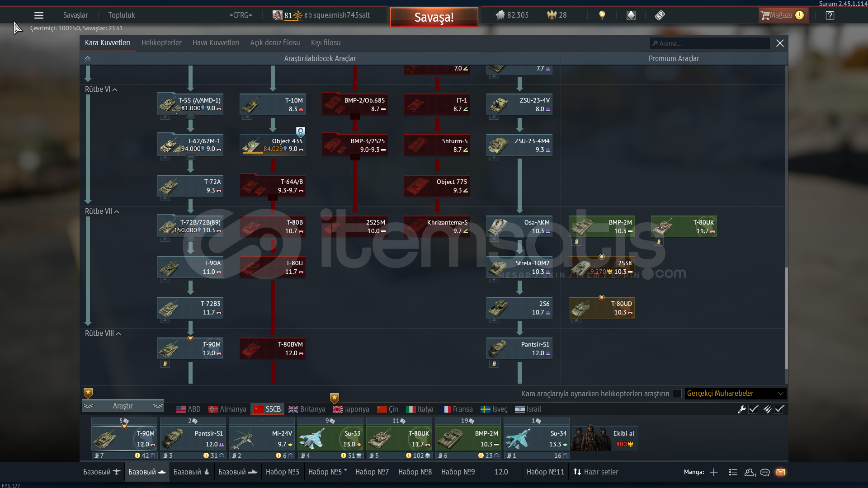Click the red Savaşa! battle button

point(434,17)
